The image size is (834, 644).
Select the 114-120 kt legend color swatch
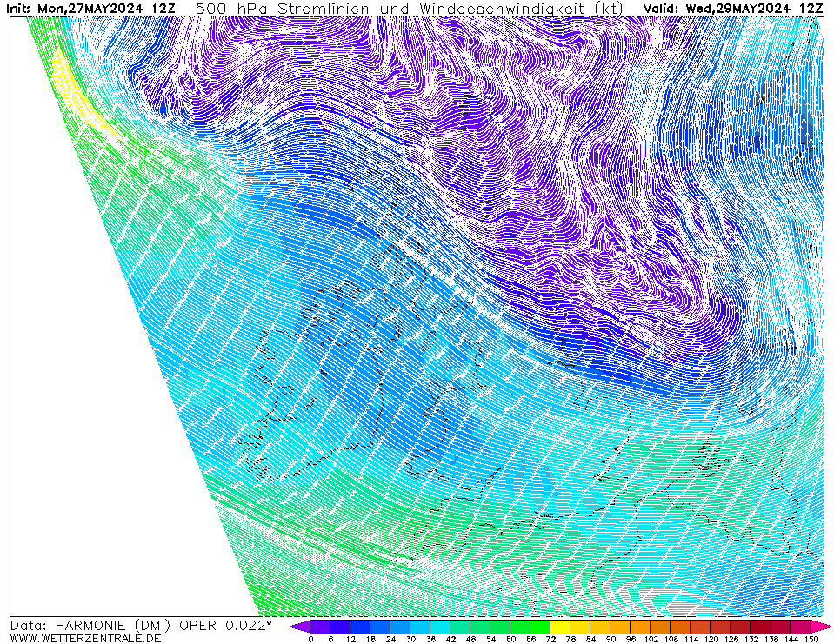[x=701, y=627]
